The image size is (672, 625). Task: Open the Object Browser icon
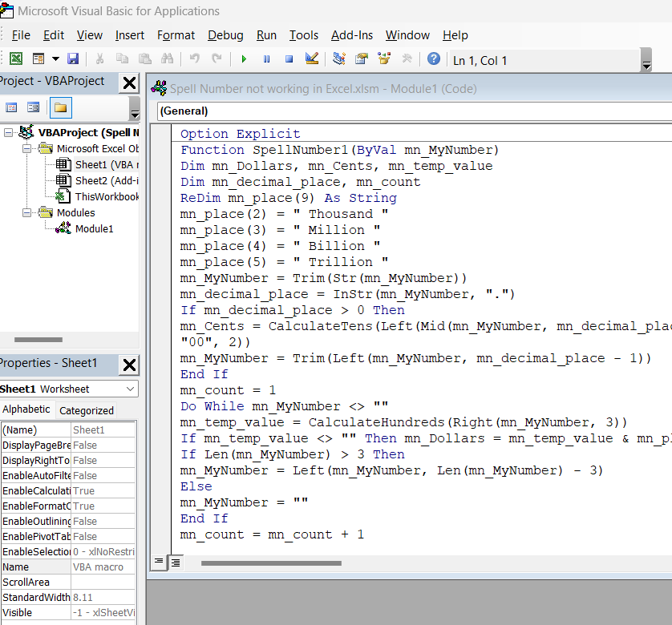384,58
